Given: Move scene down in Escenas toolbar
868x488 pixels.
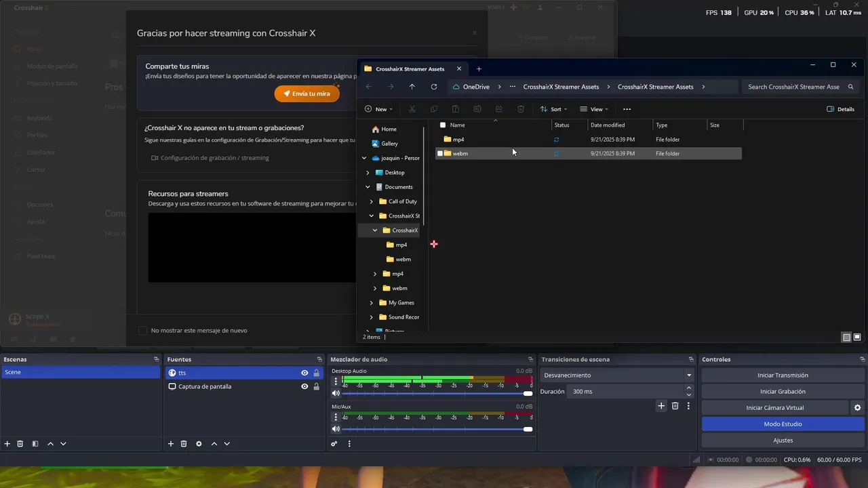Looking at the screenshot, I should pos(63,444).
